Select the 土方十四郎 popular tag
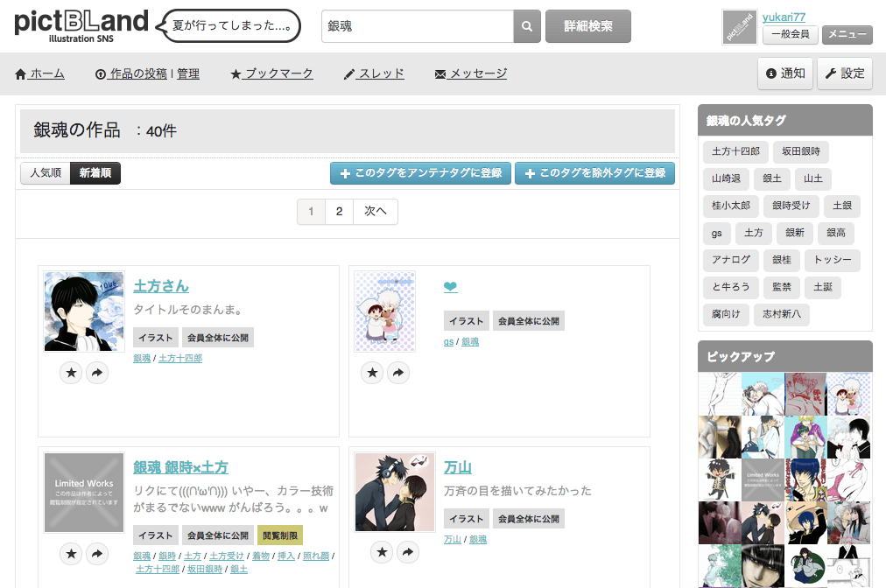886x588 pixels. tap(735, 151)
